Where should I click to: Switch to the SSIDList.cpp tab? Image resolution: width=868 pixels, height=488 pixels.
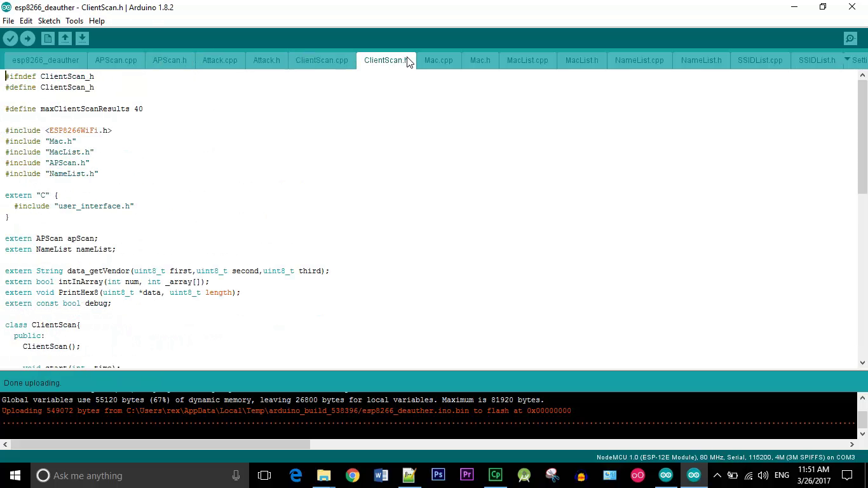click(760, 60)
